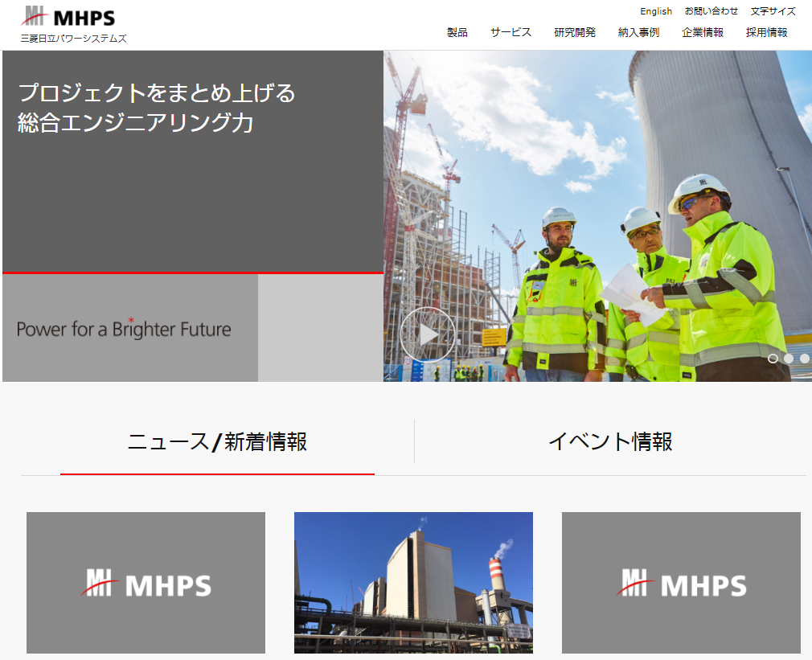The width and height of the screenshot is (812, 660).
Task: Switch the site language to English
Action: click(655, 11)
